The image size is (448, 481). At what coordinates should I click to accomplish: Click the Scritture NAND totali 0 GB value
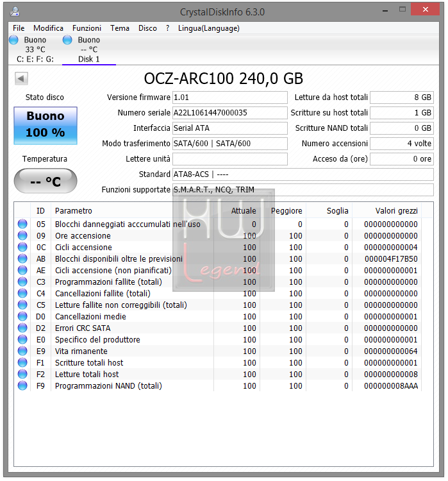click(x=402, y=128)
